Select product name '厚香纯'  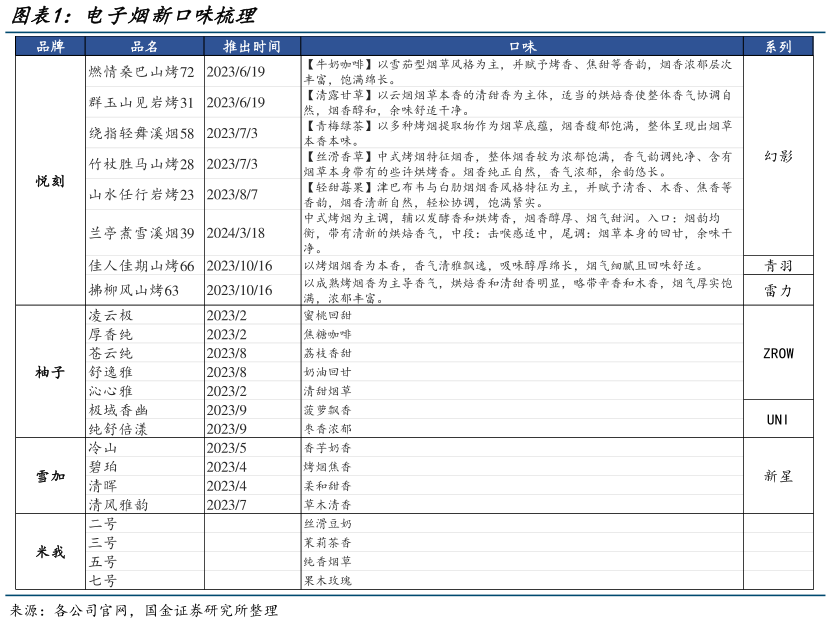point(110,334)
